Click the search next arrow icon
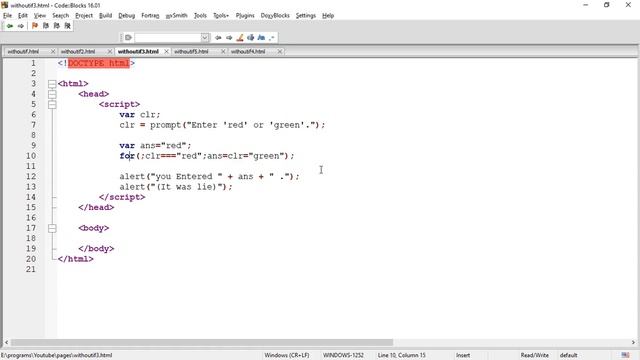Screen dimensions: 640x360 [229, 38]
